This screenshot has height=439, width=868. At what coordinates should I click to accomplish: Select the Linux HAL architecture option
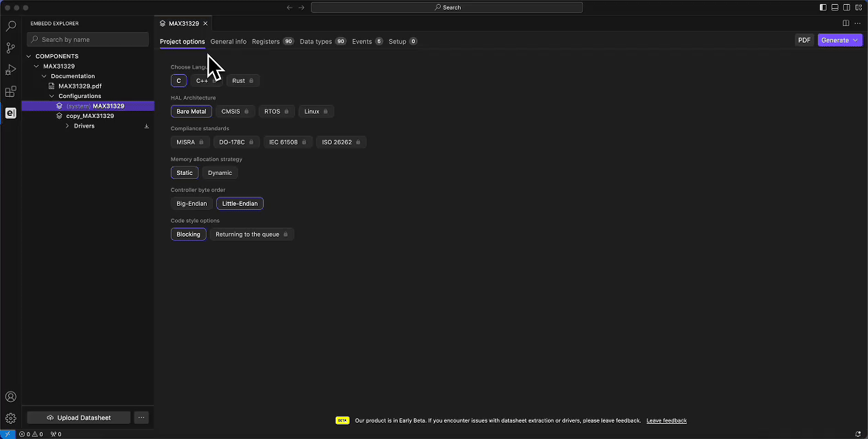316,111
